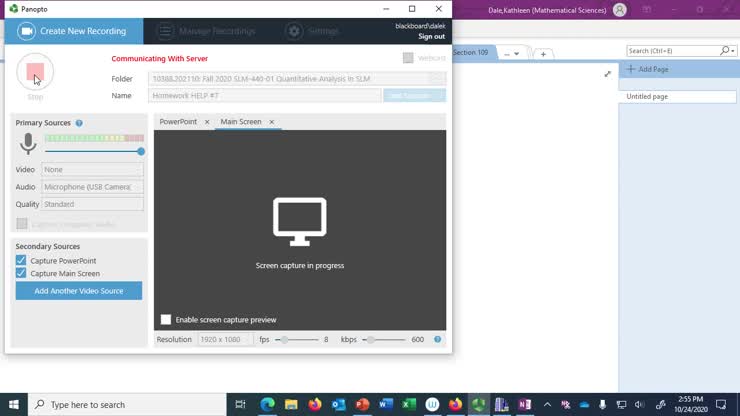Stop the Panopto recording
The width and height of the screenshot is (740, 416).
tap(35, 73)
